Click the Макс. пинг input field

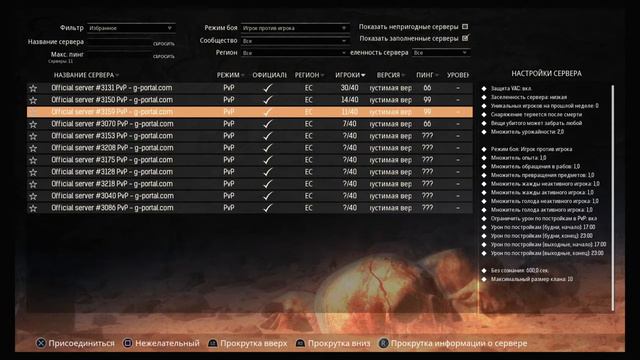[119, 55]
